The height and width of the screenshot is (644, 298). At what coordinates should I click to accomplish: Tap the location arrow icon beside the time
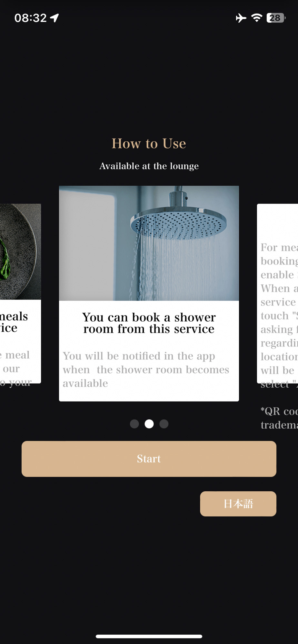point(55,18)
